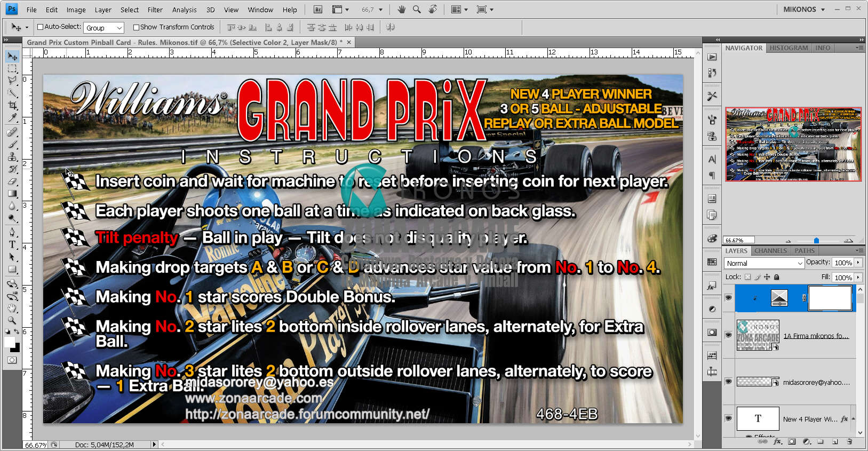Open the Group auto-select dropdown
The height and width of the screenshot is (451, 868).
104,28
